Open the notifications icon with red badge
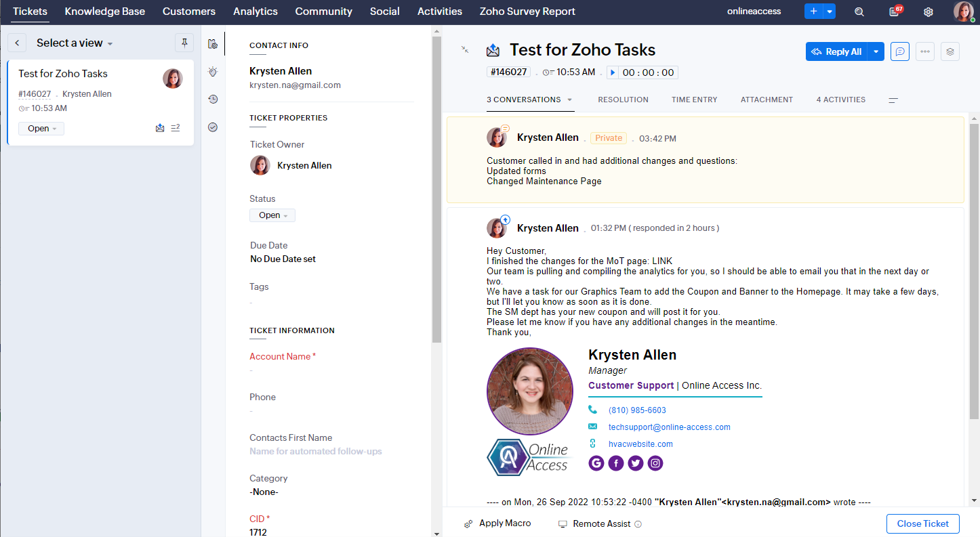 894,12
